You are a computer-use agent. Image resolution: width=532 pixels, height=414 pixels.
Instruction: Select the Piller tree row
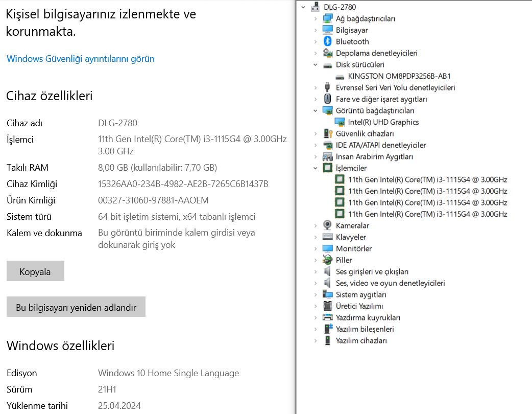pos(344,260)
